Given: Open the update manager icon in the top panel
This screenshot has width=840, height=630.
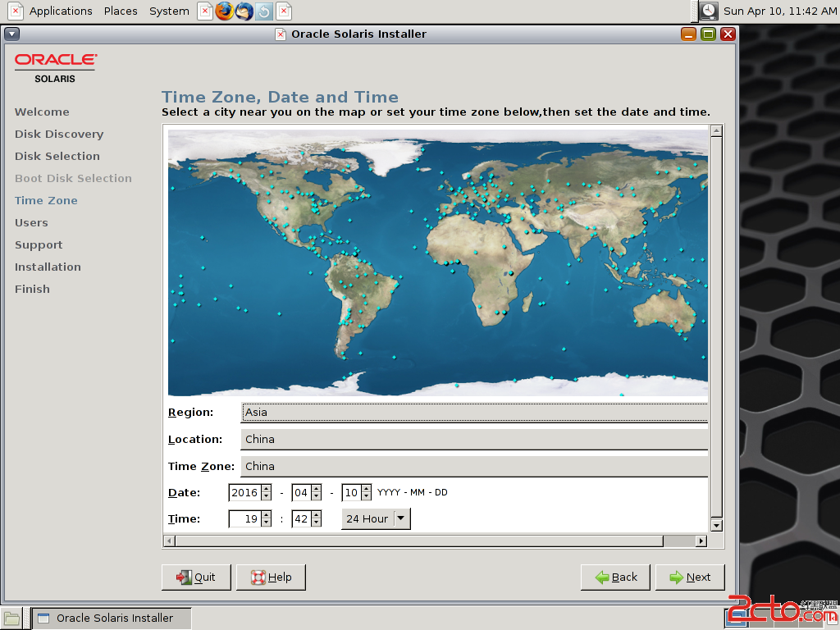Looking at the screenshot, I should pos(264,11).
